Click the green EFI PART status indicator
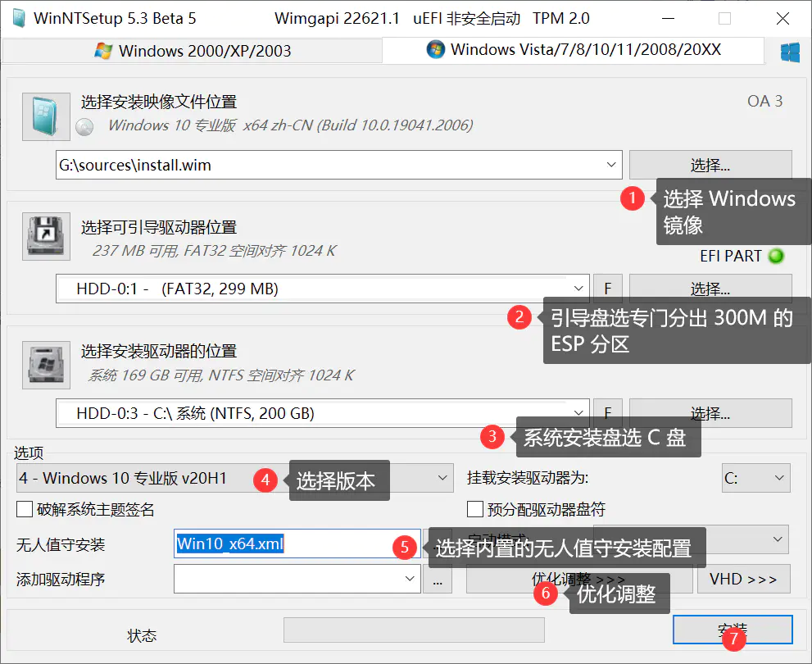This screenshot has height=664, width=812. [x=776, y=256]
